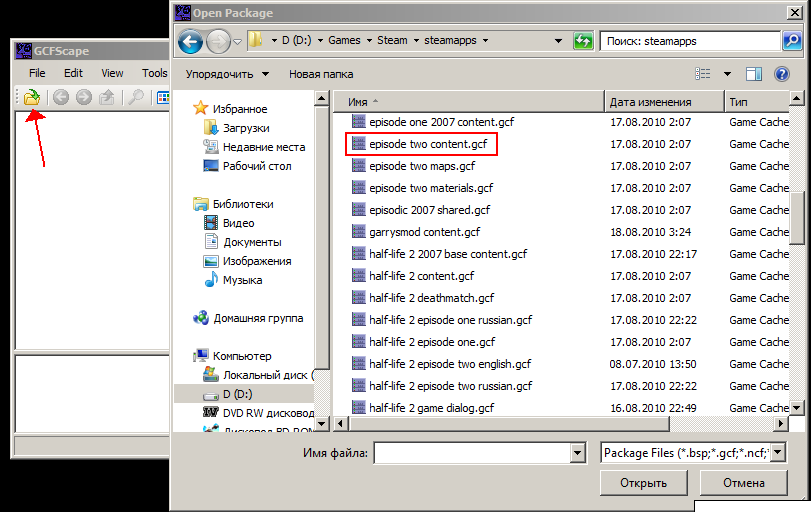This screenshot has width=811, height=512.
Task: Open the Упорядочить dropdown menu
Action: 227,74
